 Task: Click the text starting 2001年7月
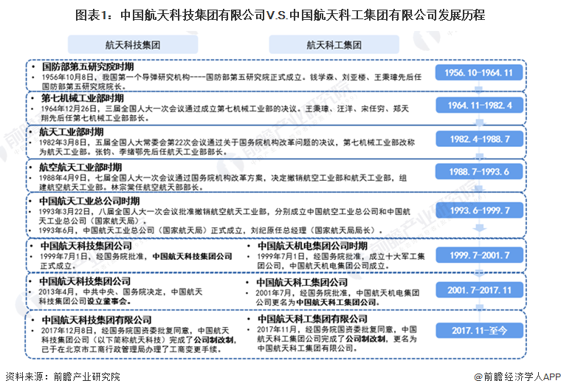click(x=337, y=298)
